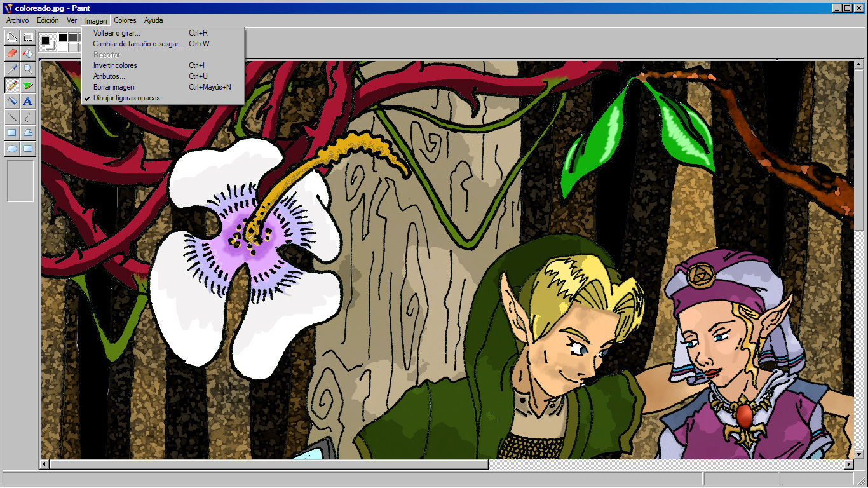Choose Voltear o girar... from menu
The width and height of the screenshot is (868, 488).
(163, 33)
